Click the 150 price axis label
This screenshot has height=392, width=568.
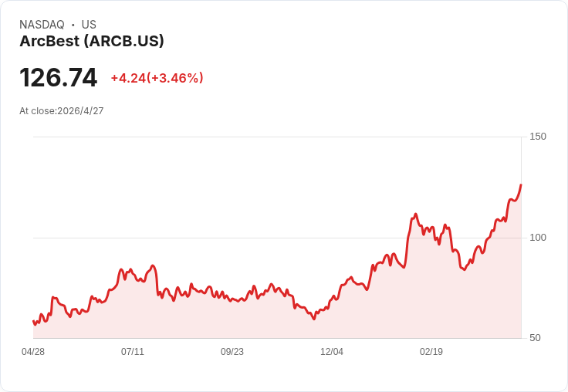click(538, 137)
